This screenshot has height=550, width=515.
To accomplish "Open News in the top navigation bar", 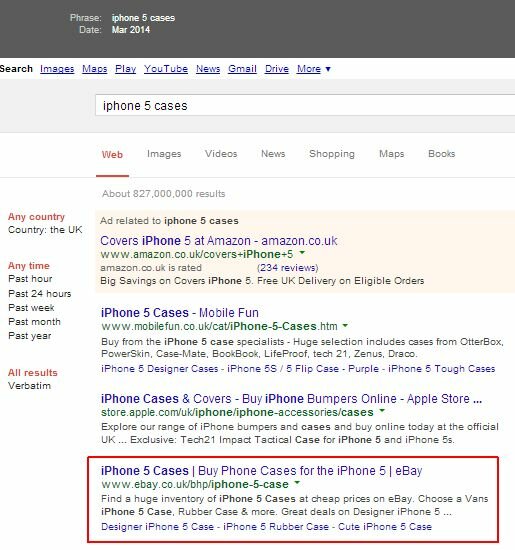I will tap(208, 69).
